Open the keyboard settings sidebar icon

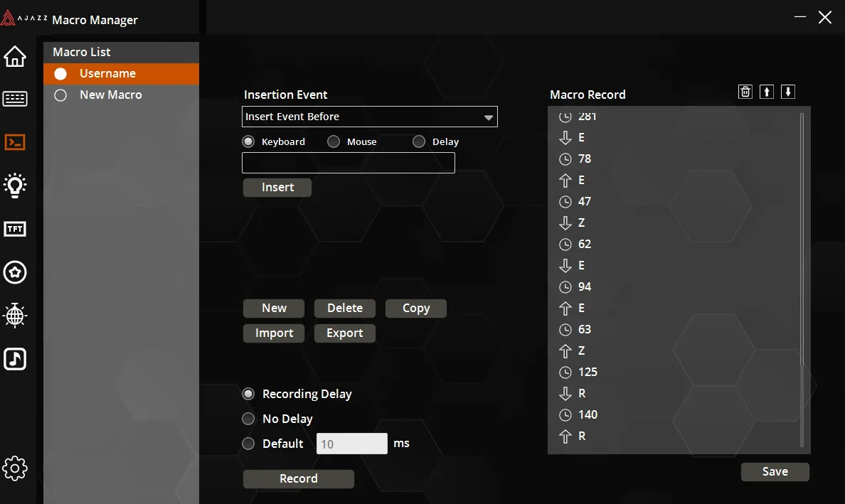[15, 99]
